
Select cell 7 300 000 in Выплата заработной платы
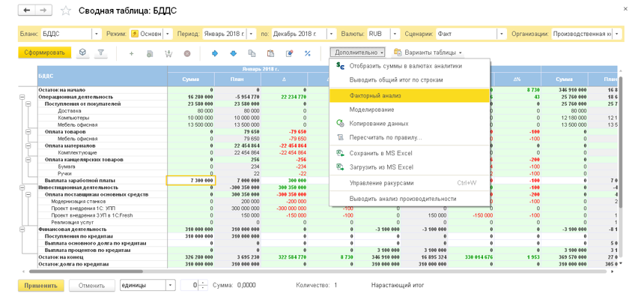pos(190,181)
